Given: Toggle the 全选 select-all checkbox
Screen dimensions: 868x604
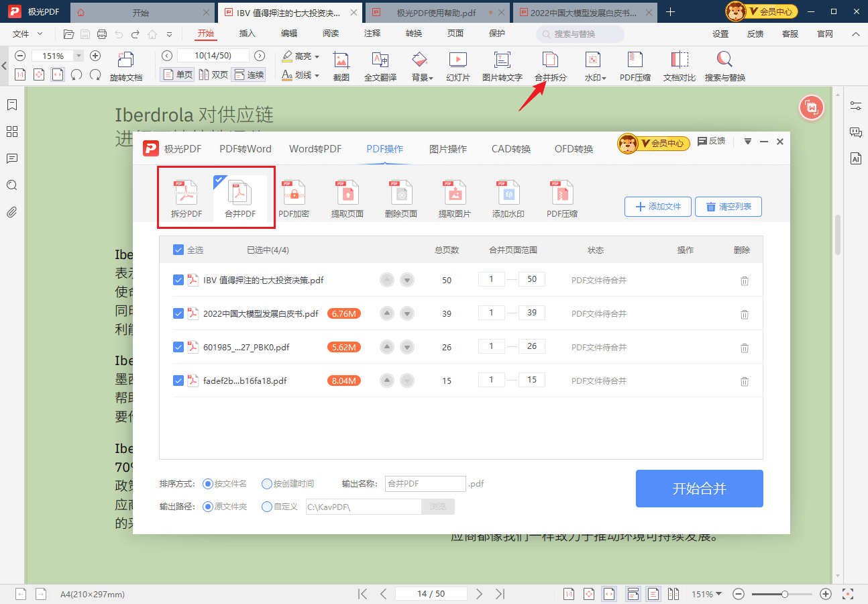Looking at the screenshot, I should pos(178,250).
